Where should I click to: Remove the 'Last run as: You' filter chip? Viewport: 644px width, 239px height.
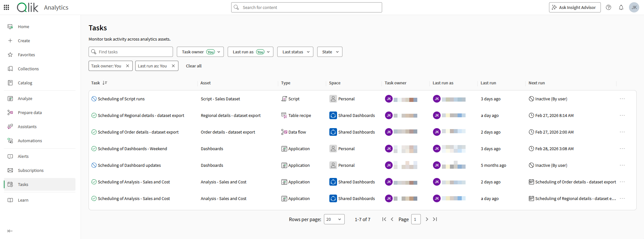point(173,66)
